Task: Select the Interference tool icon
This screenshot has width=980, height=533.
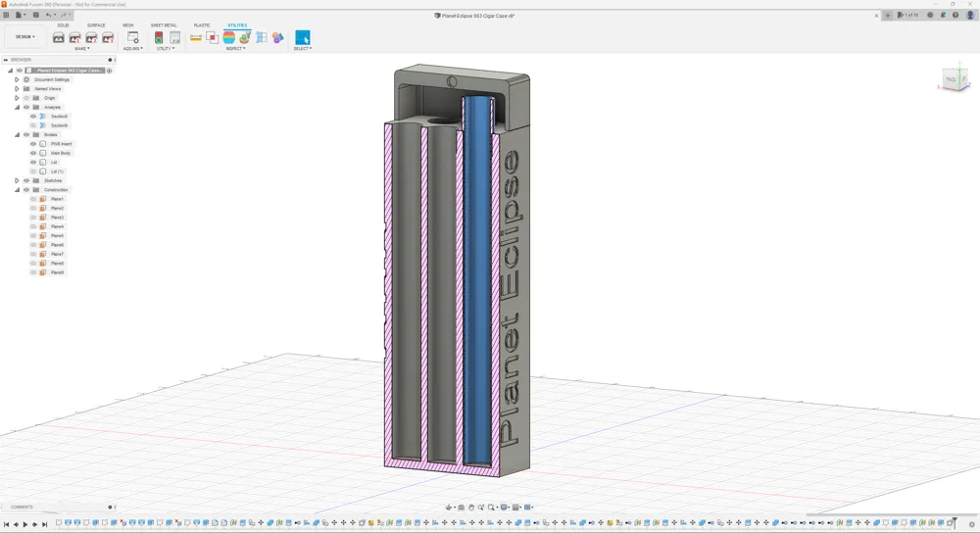Action: click(x=213, y=38)
